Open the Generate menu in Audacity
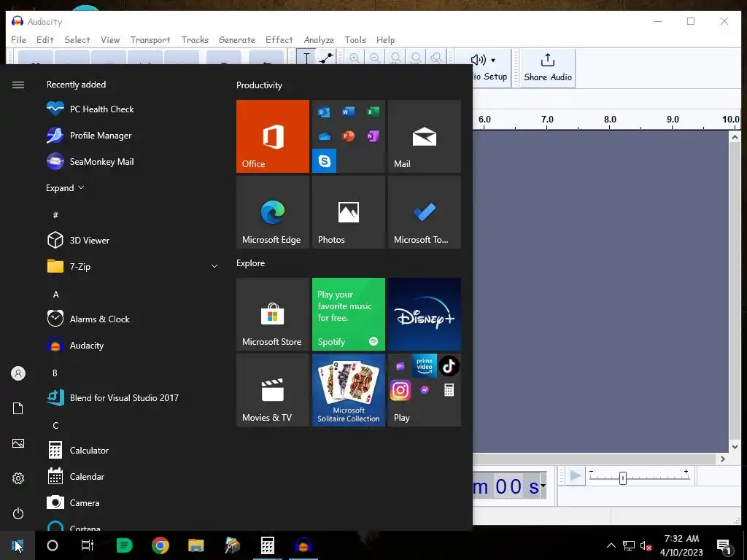 [237, 40]
